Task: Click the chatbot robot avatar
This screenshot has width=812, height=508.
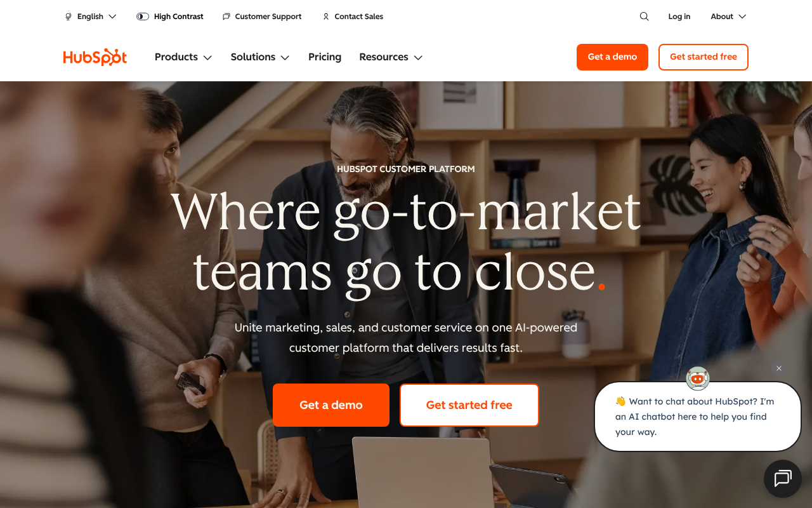Action: (698, 378)
